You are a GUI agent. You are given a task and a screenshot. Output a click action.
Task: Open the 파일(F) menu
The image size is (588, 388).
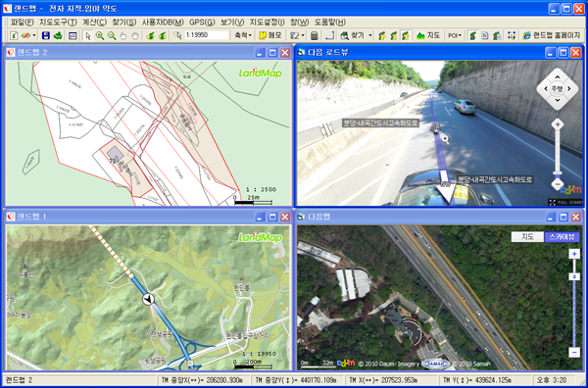[23, 23]
